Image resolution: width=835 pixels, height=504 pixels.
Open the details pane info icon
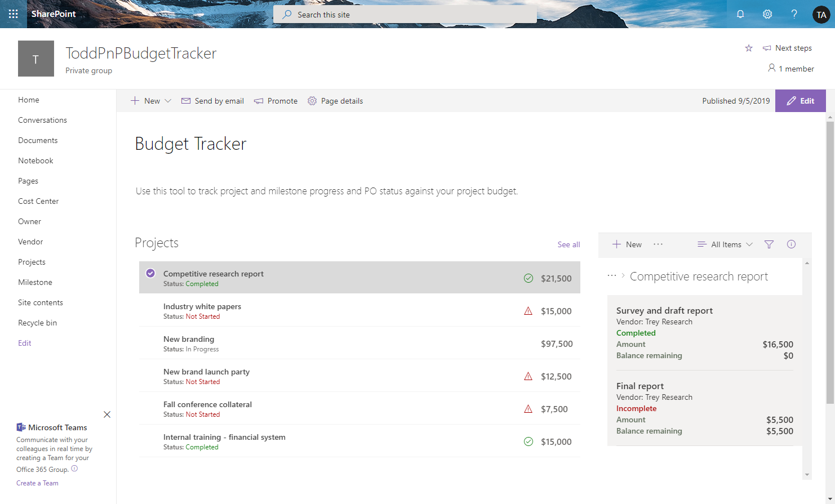point(792,244)
